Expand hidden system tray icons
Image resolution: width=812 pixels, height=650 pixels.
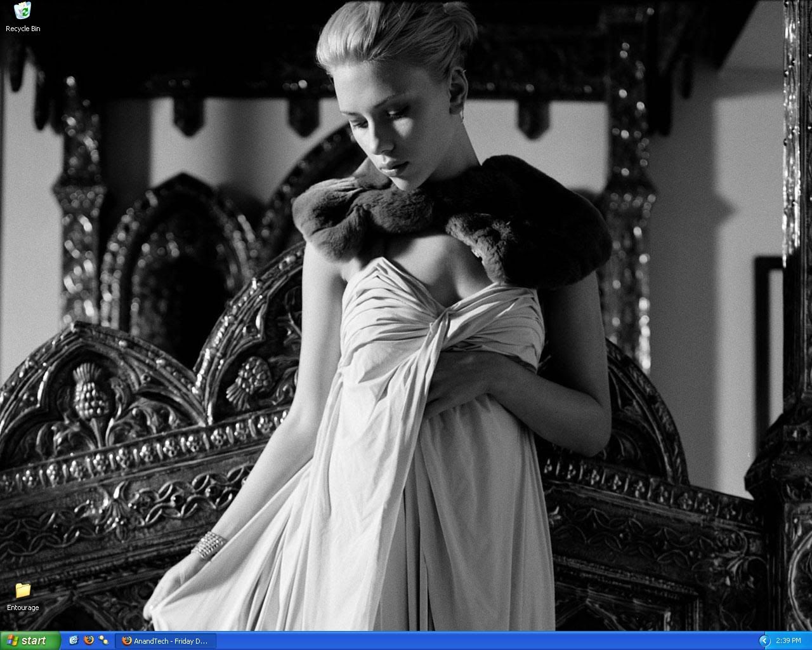[x=764, y=641]
